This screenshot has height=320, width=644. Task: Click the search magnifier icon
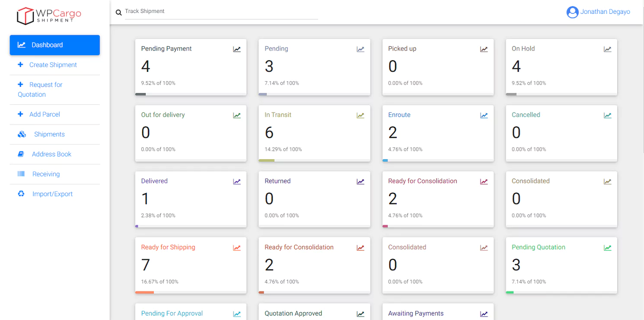[119, 13]
